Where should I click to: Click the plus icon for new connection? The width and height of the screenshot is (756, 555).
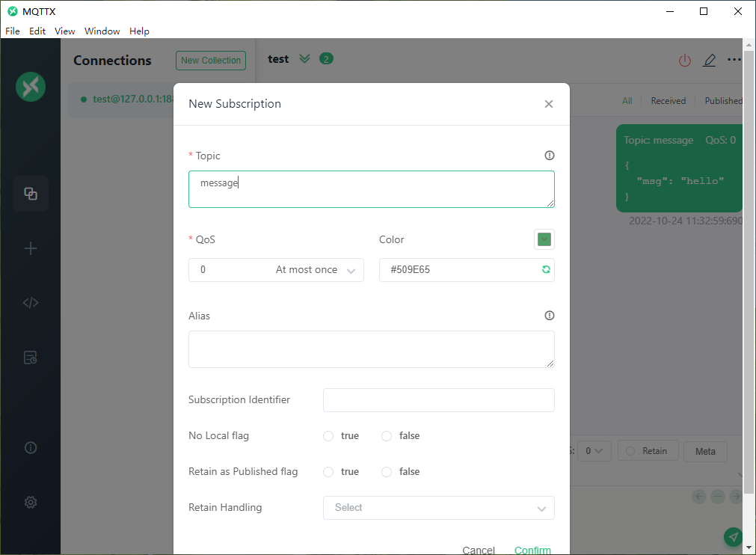coord(31,248)
